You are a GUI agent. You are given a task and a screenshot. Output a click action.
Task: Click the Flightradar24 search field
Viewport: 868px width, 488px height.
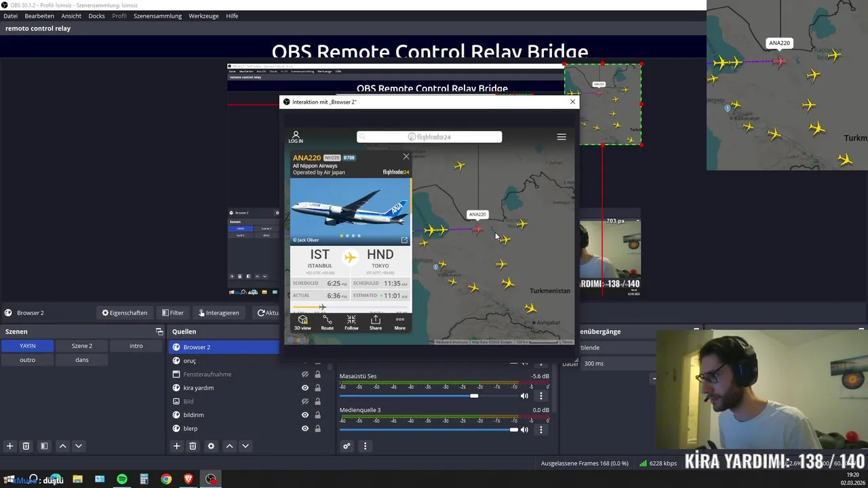tap(429, 137)
